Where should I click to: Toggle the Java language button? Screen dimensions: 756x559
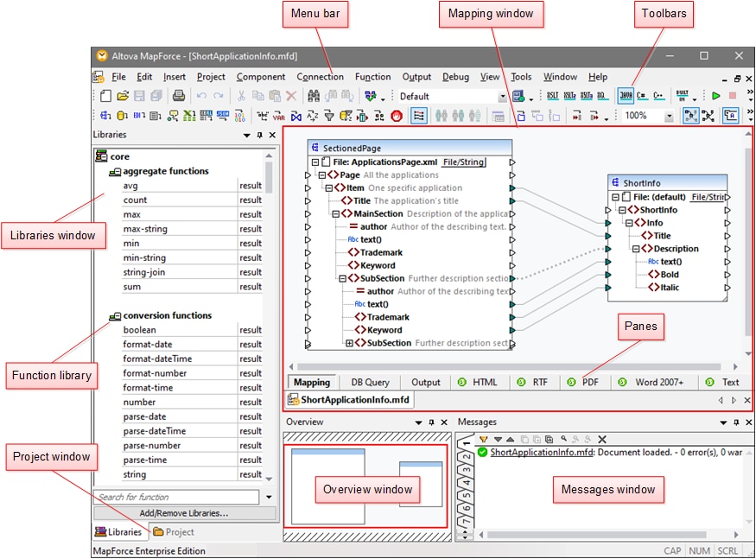coord(625,97)
